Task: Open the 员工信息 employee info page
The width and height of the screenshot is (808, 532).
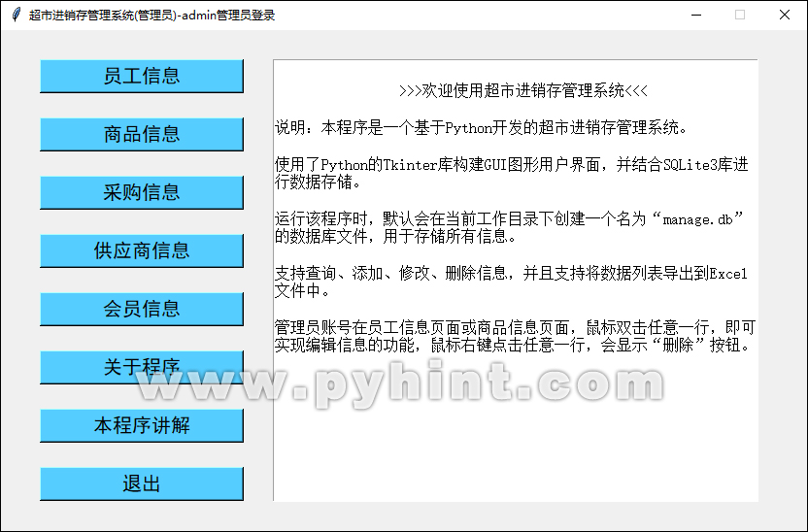Action: coord(142,77)
